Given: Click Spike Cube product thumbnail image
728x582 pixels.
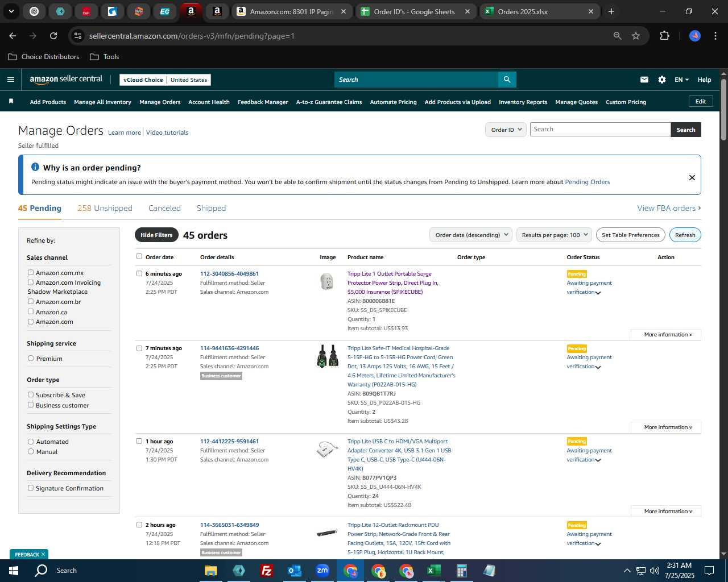Looking at the screenshot, I should [x=327, y=281].
